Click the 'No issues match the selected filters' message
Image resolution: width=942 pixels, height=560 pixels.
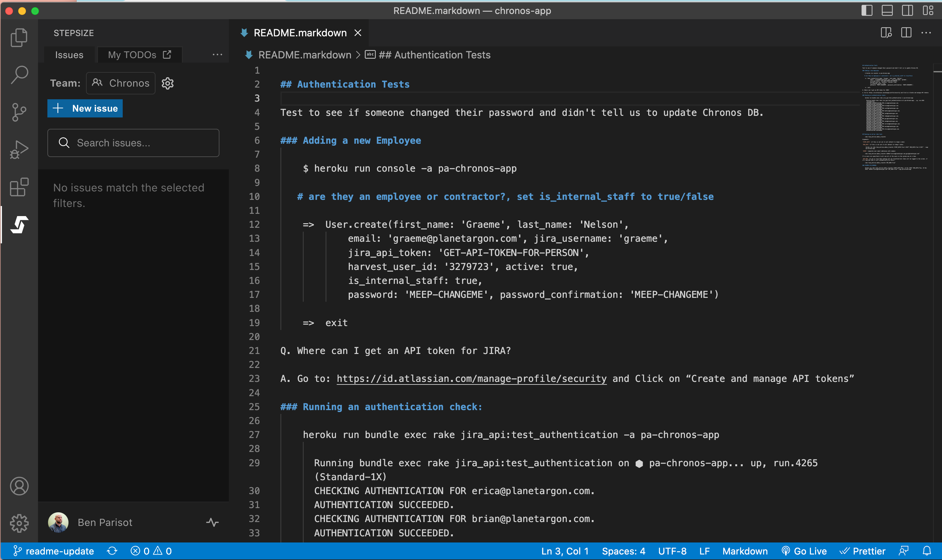point(129,195)
